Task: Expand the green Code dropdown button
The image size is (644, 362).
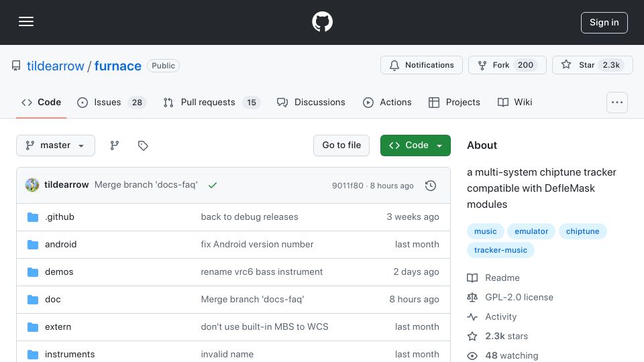Action: tap(415, 145)
